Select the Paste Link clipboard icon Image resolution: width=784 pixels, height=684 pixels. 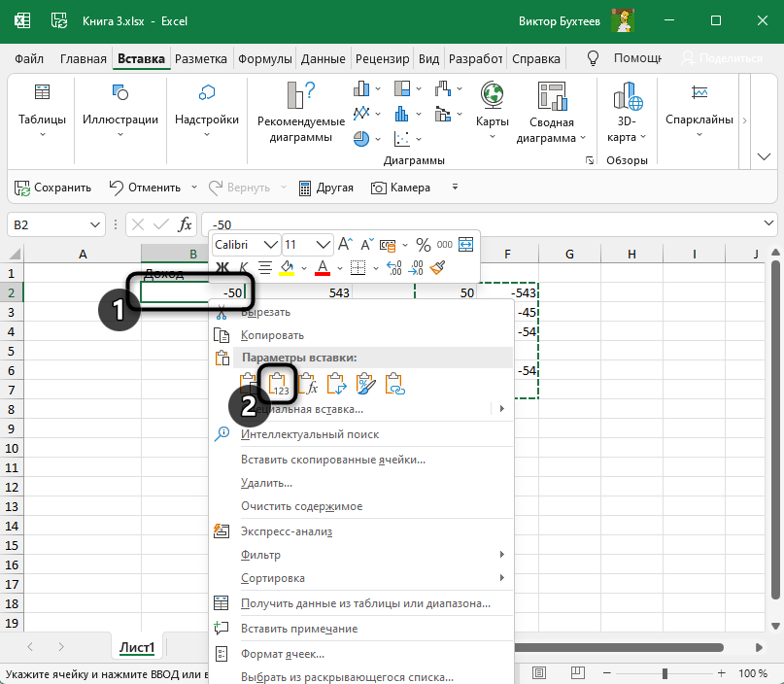click(394, 385)
